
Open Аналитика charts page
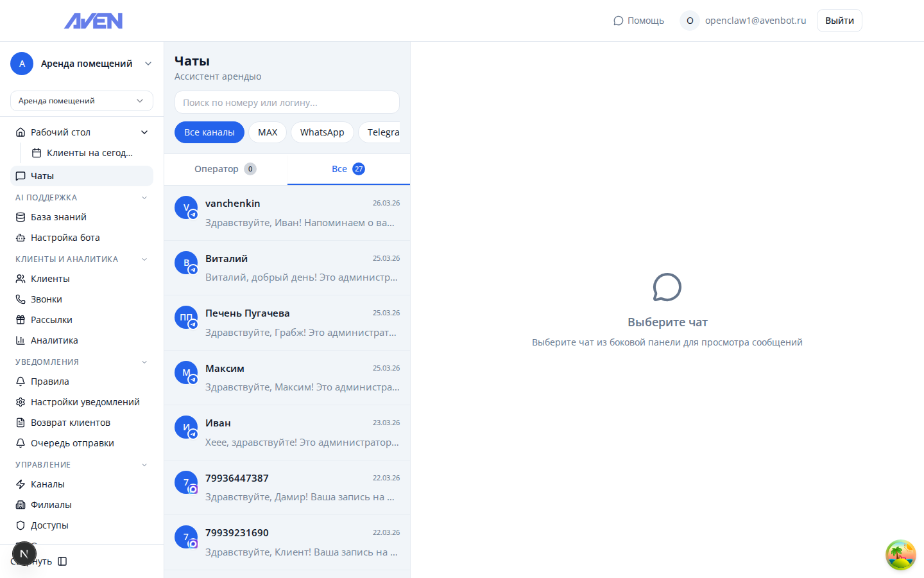click(54, 340)
